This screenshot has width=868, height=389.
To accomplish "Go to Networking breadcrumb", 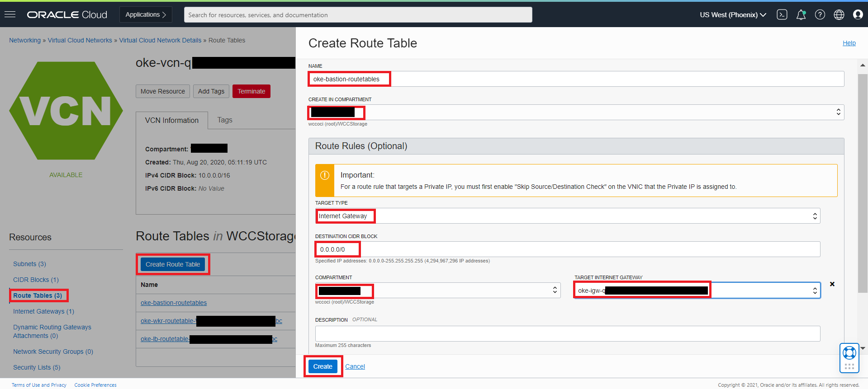I will tap(25, 40).
